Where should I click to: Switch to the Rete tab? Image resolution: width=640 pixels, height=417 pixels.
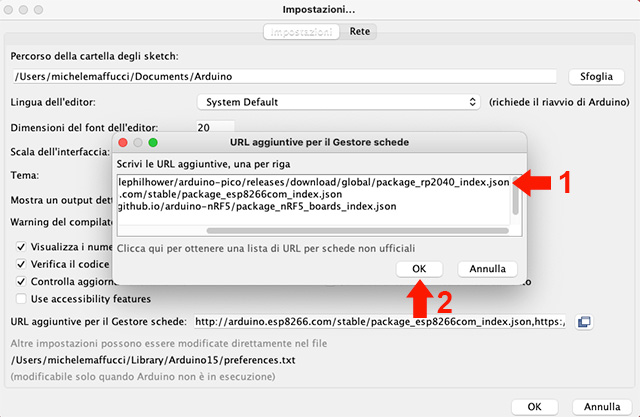point(359,32)
